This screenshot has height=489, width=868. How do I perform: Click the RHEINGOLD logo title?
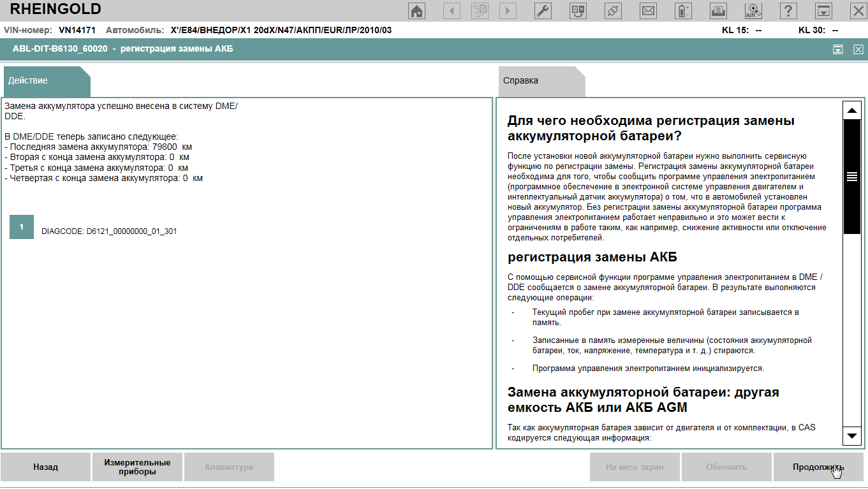(x=55, y=9)
